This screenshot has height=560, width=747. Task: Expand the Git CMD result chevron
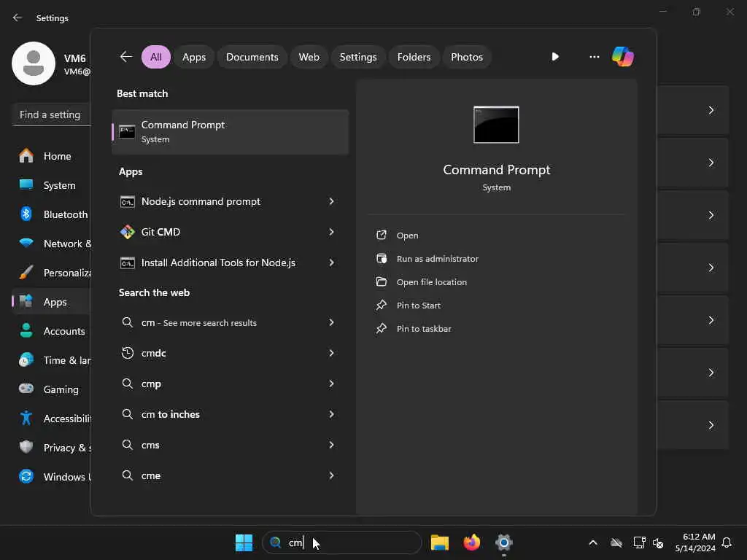[332, 232]
